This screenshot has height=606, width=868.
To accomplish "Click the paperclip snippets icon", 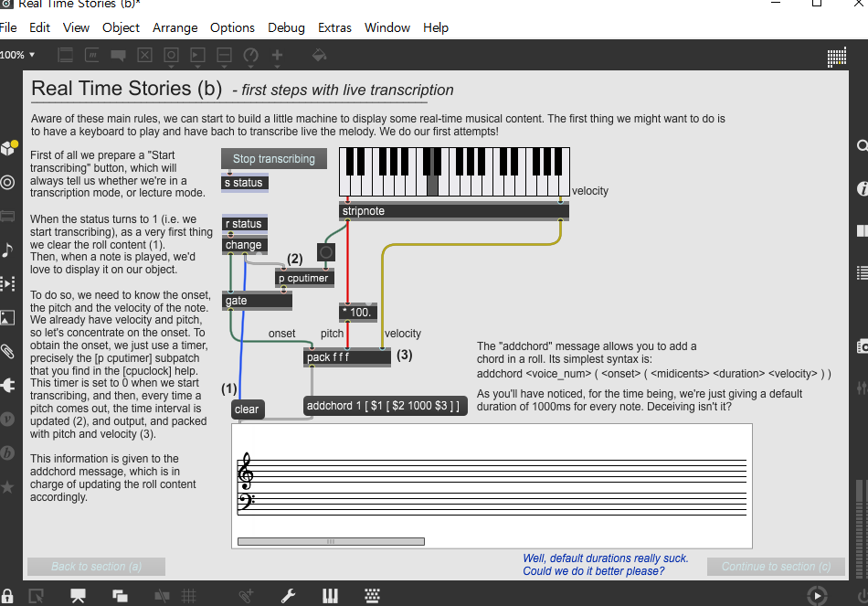I will [x=7, y=351].
